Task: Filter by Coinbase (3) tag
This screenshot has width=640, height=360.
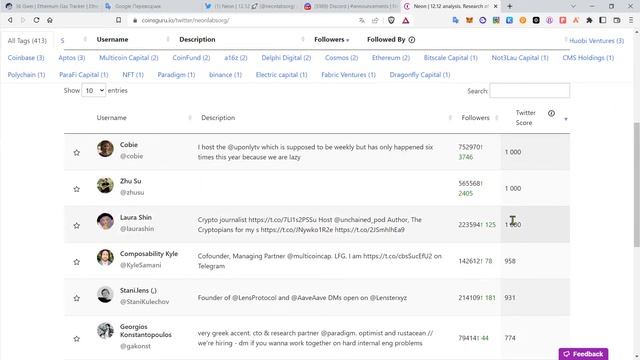Action: 26,58
